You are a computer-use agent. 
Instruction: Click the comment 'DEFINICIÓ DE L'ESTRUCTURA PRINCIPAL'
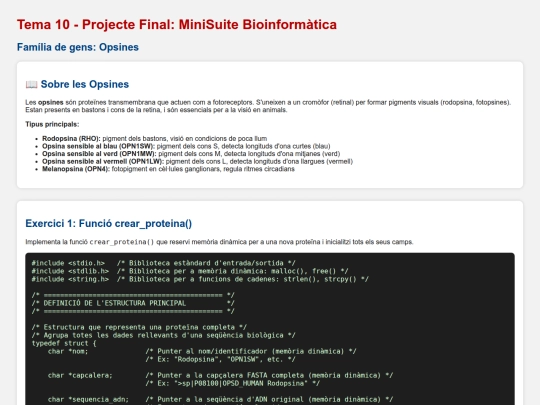(115, 303)
